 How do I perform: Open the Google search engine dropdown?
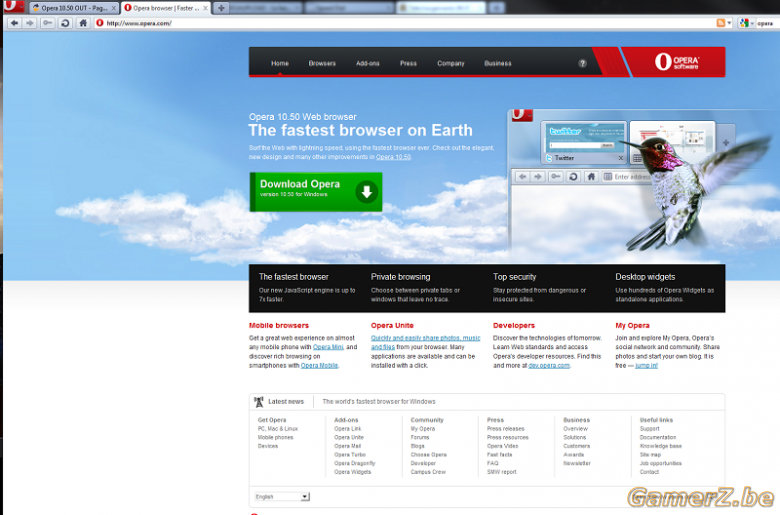click(x=747, y=23)
